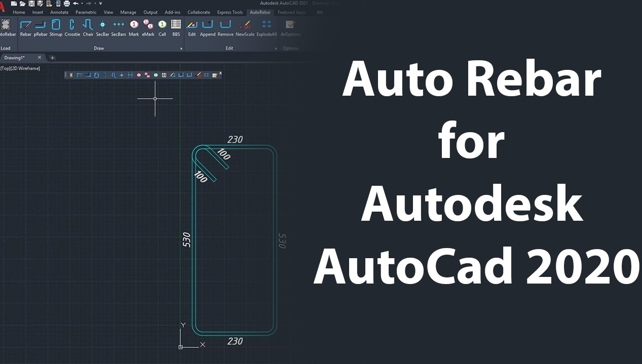Close the Drawing1* file tab
This screenshot has height=364, width=642.
40,58
